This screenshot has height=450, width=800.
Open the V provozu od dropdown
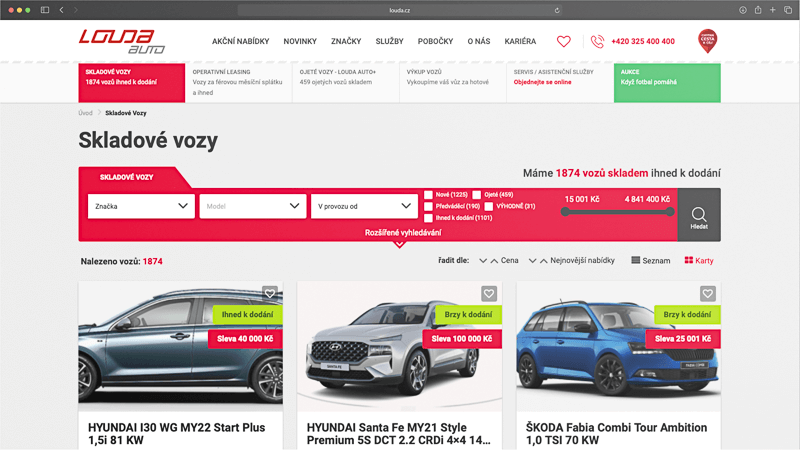[363, 206]
